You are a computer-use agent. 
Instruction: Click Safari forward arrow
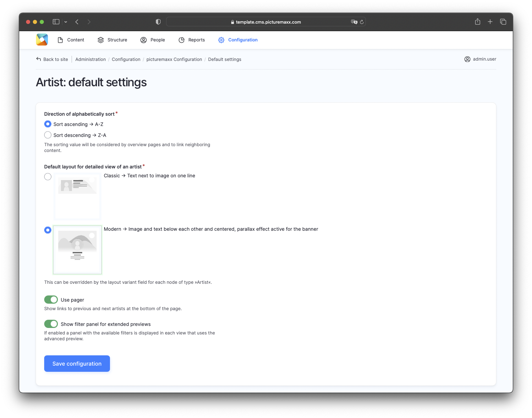89,22
